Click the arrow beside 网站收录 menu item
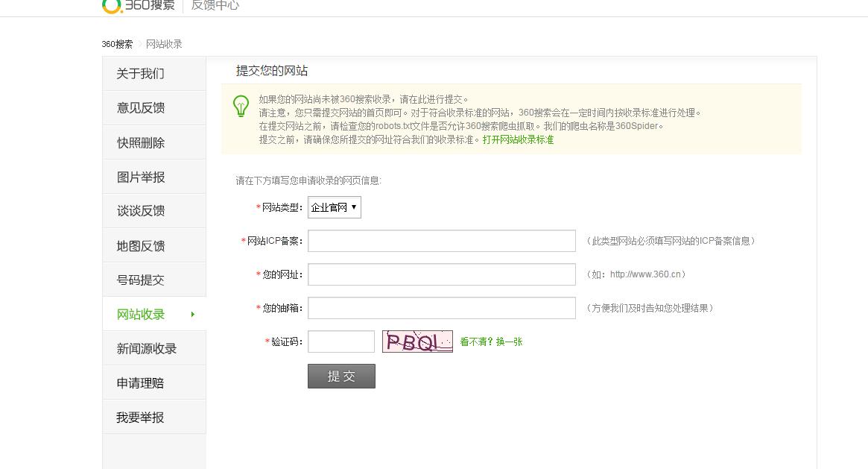 [x=193, y=314]
